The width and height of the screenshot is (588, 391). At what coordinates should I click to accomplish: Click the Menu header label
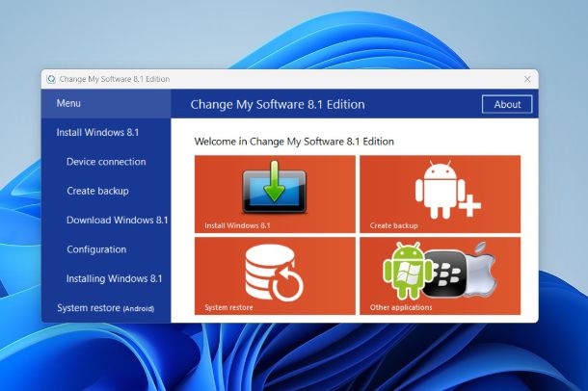(x=68, y=103)
